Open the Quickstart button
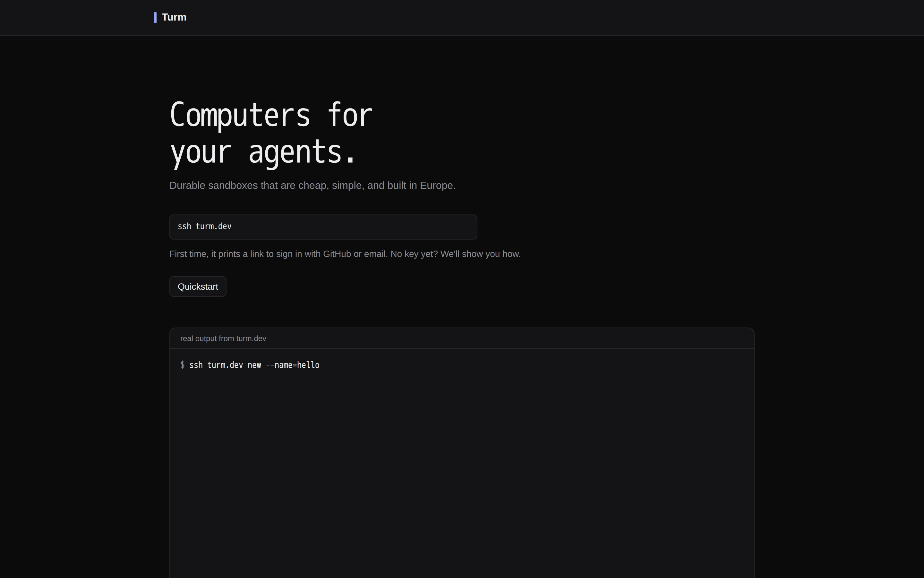 click(x=198, y=286)
